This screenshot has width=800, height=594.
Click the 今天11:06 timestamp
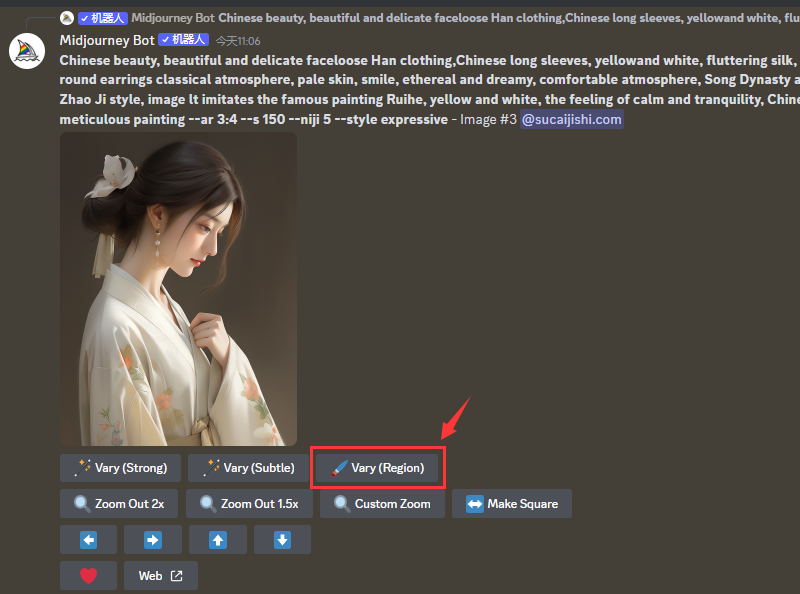pos(238,41)
